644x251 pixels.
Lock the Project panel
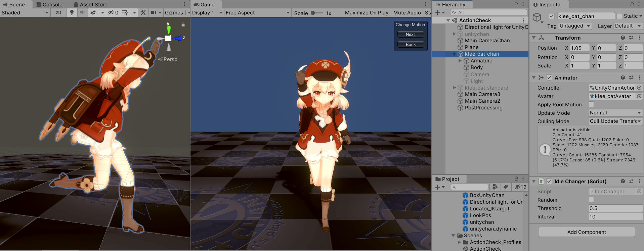(x=516, y=179)
